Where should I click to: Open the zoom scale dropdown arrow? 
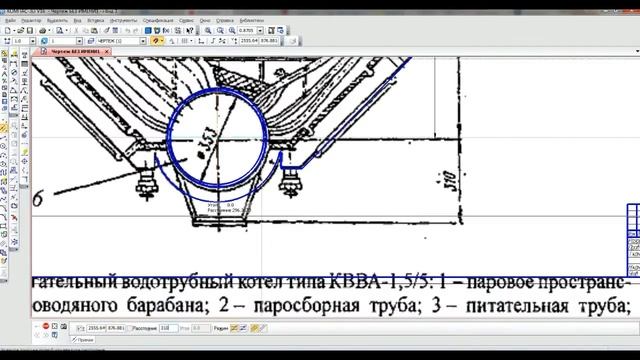[260, 31]
